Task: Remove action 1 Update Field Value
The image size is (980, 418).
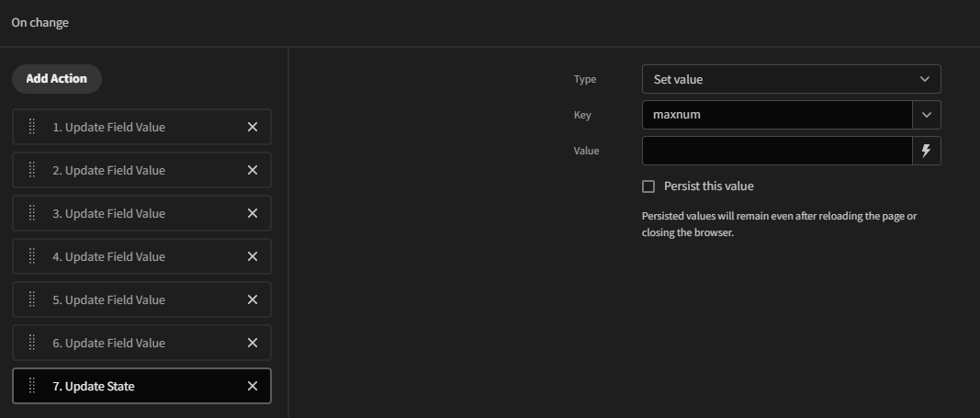Action: (253, 127)
